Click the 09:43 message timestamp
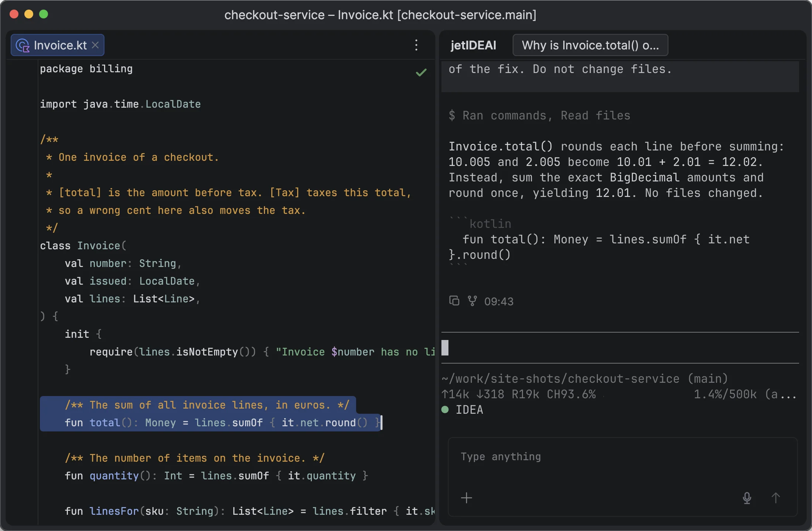This screenshot has height=531, width=812. coord(499,302)
